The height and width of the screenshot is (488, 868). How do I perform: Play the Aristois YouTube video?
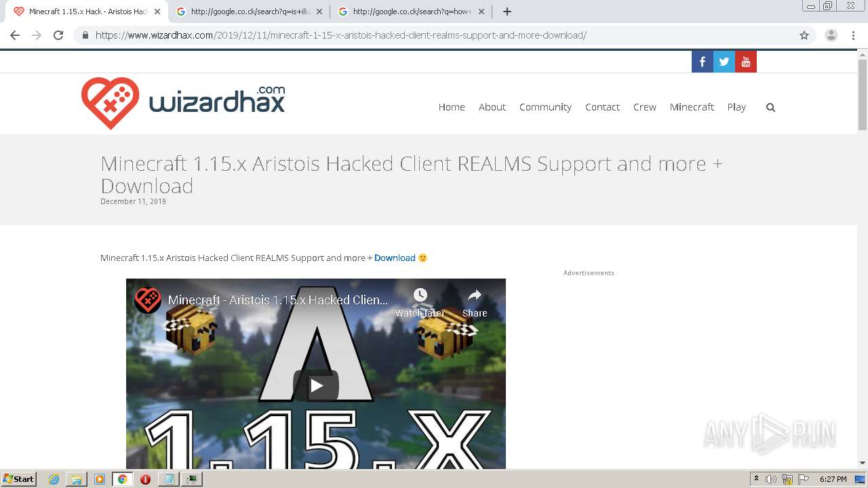(x=316, y=386)
